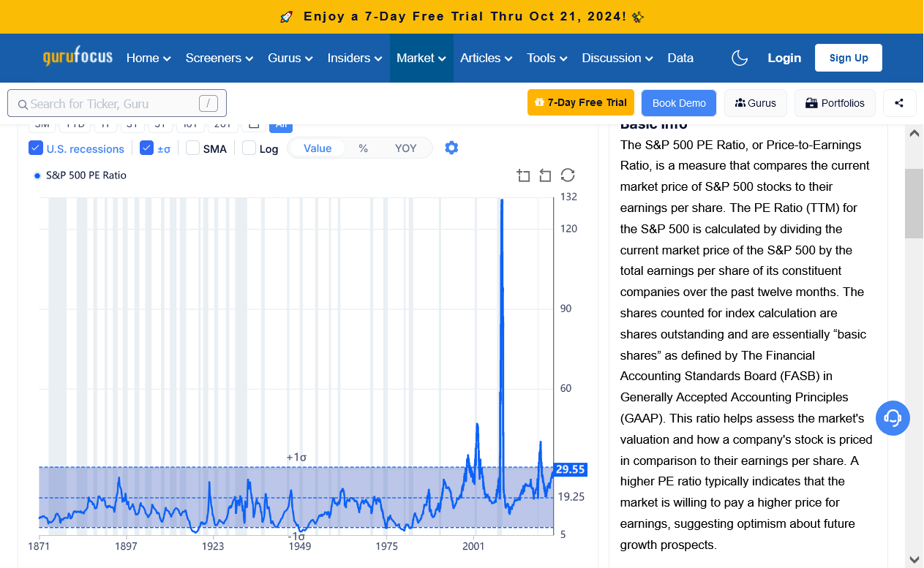Viewport: 924px width, 568px height.
Task: Expand the Home menu
Action: [149, 58]
